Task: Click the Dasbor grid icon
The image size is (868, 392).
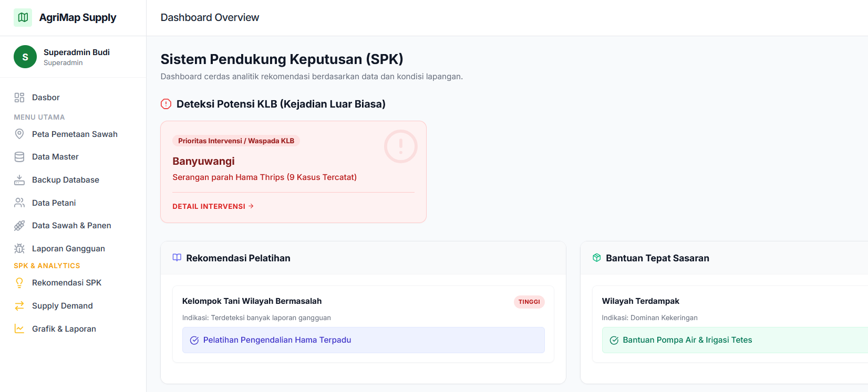Action: coord(19,98)
